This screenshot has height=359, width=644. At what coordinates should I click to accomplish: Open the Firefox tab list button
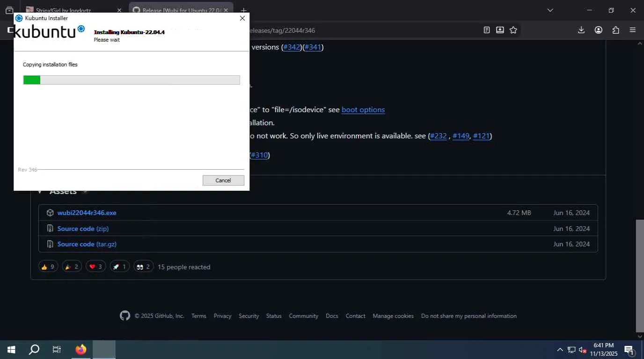9,10
